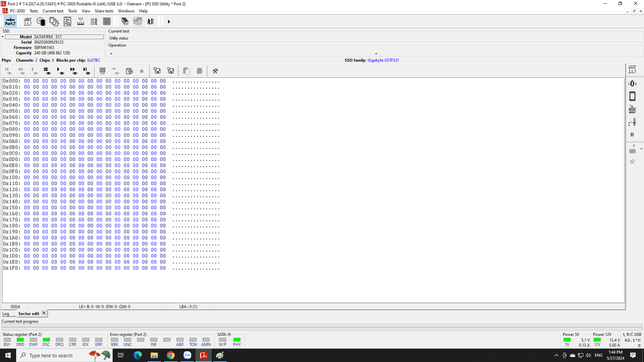Open the Windows menu
This screenshot has height=362, width=644.
click(x=127, y=11)
